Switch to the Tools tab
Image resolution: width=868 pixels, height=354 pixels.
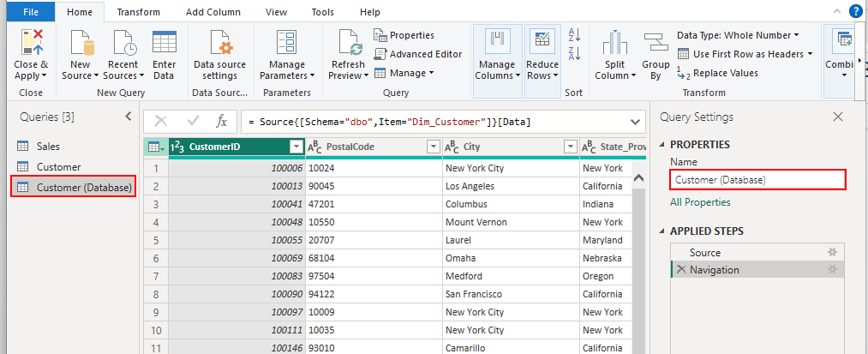pos(323,12)
